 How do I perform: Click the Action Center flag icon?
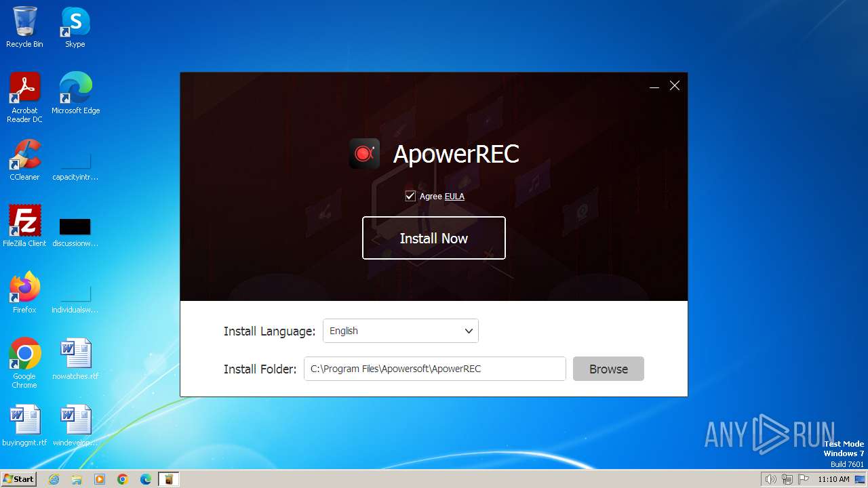click(804, 479)
